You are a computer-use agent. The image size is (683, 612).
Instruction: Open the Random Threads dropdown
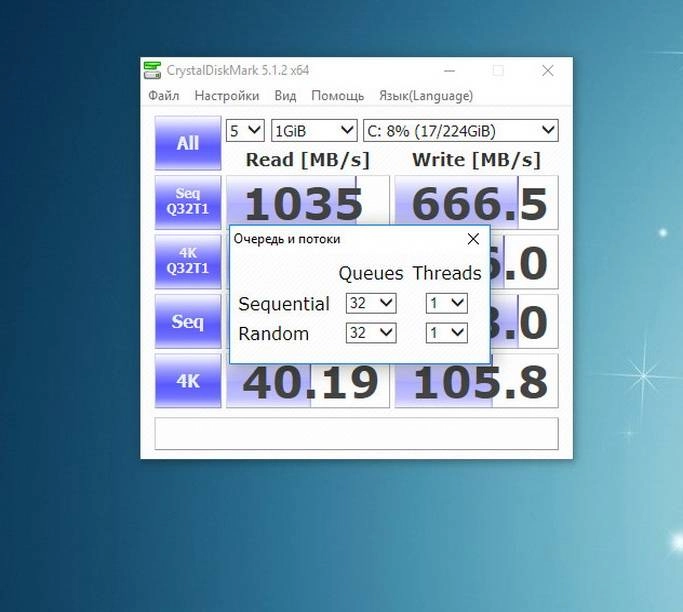tap(446, 333)
